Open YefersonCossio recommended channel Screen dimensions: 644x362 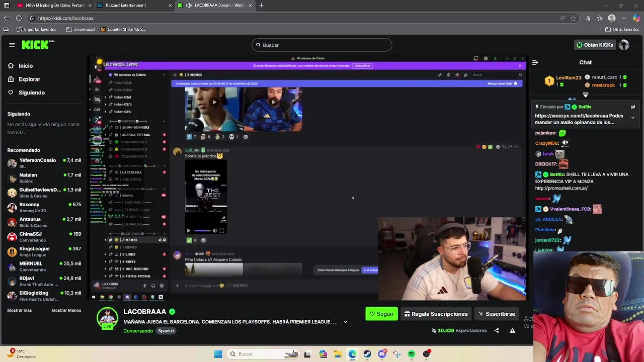pyautogui.click(x=44, y=163)
